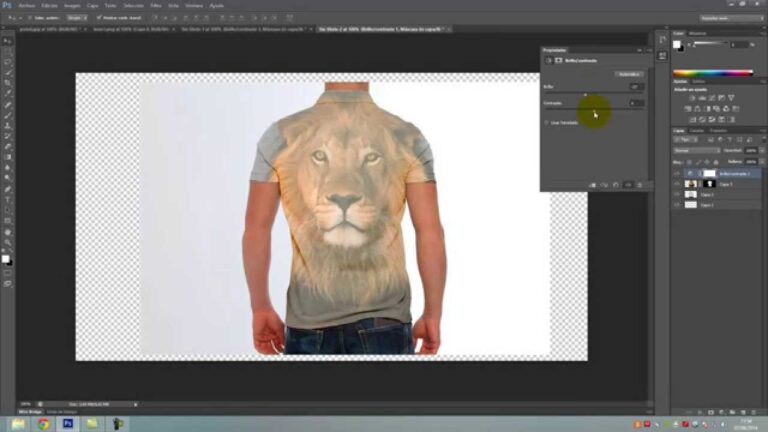Pick a color from the spectrum bar
768x432 pixels.
pos(713,73)
